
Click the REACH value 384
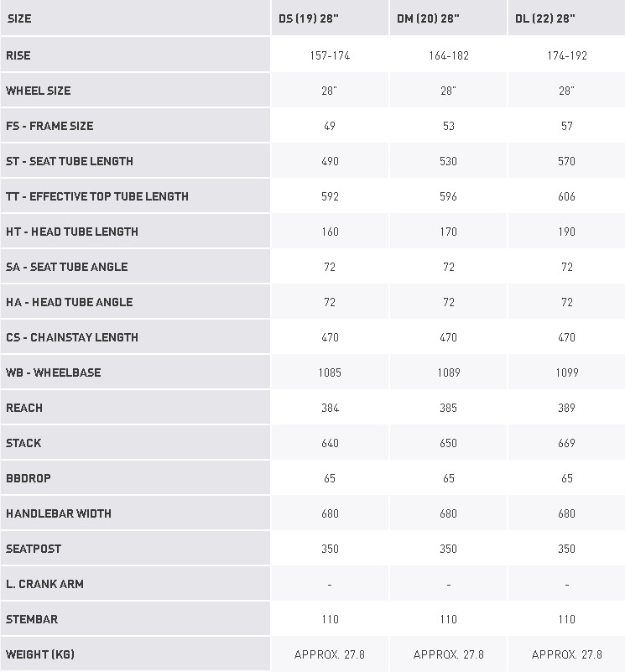pos(330,408)
